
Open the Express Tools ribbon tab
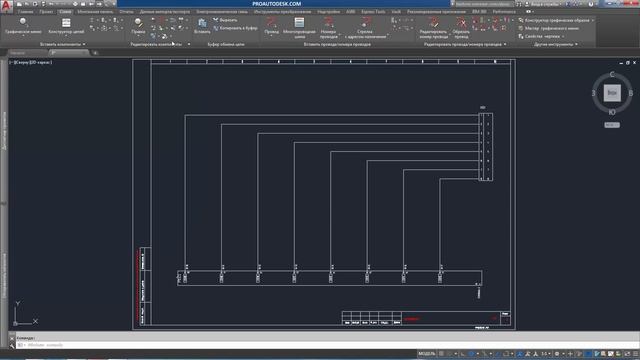coord(373,11)
